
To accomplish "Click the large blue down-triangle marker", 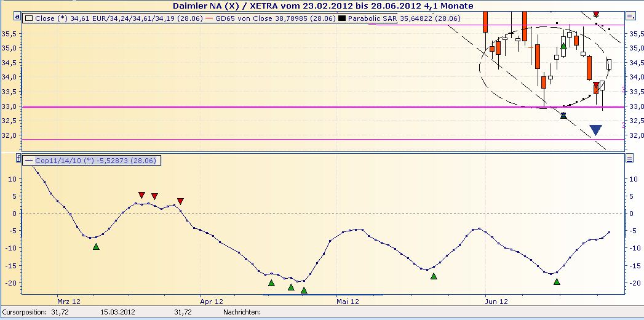I will 595,130.
